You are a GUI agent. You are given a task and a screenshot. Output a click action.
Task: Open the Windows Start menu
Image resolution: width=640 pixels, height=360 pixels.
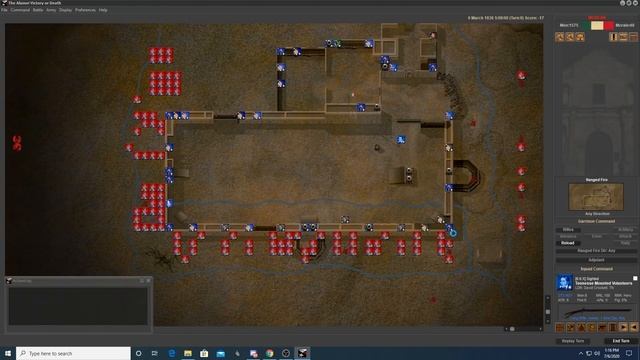tap(8, 353)
